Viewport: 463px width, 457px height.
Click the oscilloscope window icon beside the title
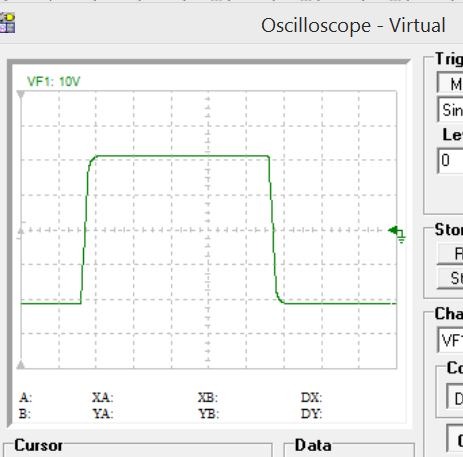tap(7, 23)
